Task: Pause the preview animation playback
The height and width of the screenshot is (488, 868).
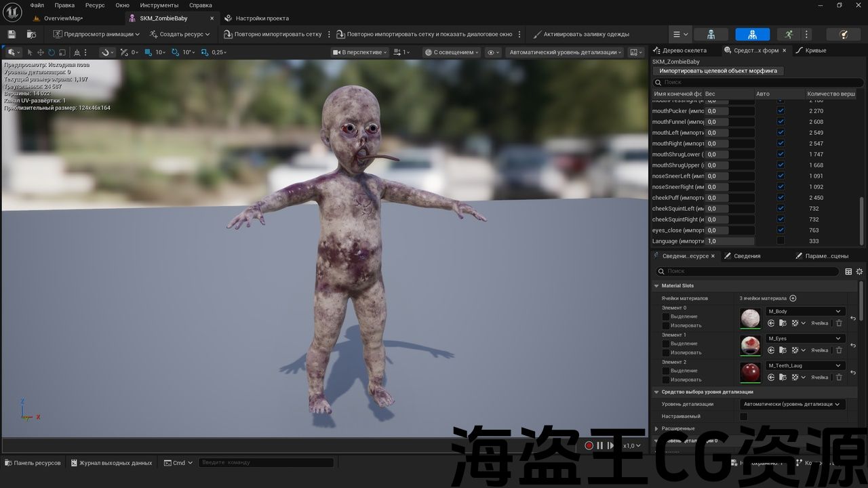Action: coord(599,445)
